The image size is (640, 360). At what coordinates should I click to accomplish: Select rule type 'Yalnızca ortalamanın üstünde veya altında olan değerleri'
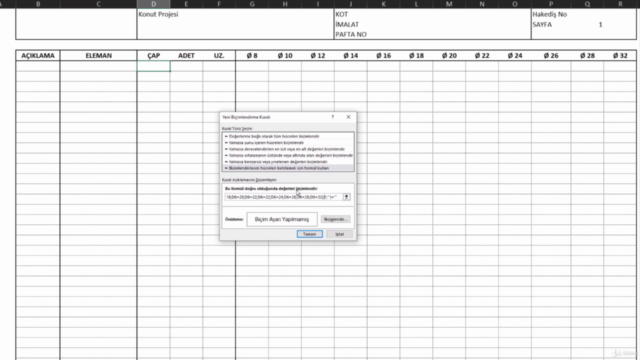tap(288, 155)
